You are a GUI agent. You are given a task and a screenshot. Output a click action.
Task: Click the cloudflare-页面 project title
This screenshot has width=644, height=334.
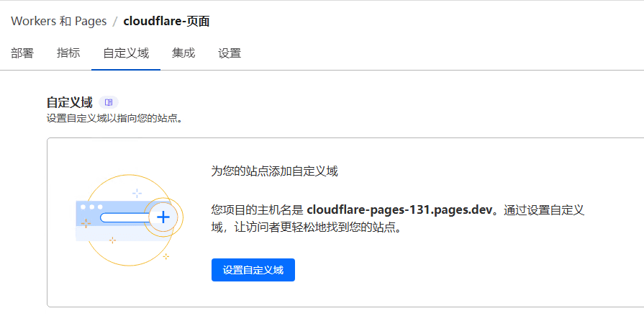(x=166, y=21)
